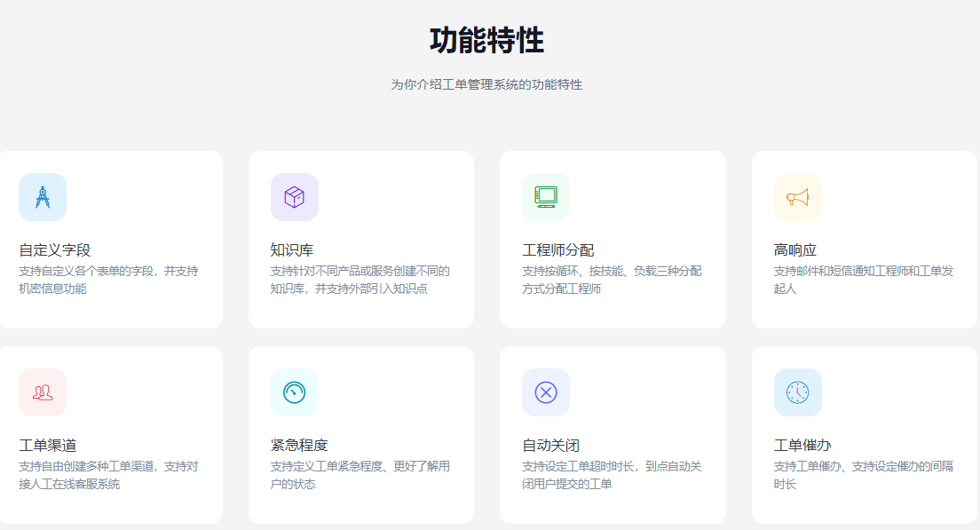The width and height of the screenshot is (980, 530).
Task: Click the purple cube icon for 知识库
Action: pos(294,197)
